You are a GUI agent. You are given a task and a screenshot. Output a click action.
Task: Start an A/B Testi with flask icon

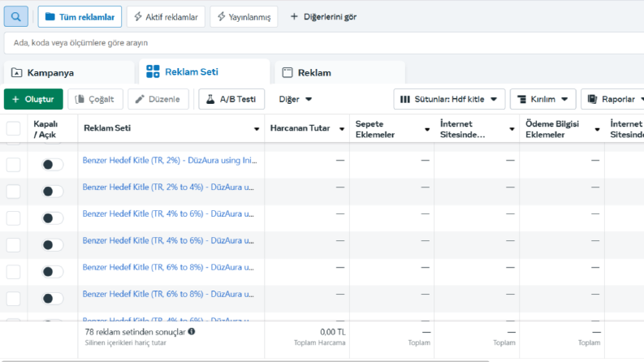click(x=231, y=99)
